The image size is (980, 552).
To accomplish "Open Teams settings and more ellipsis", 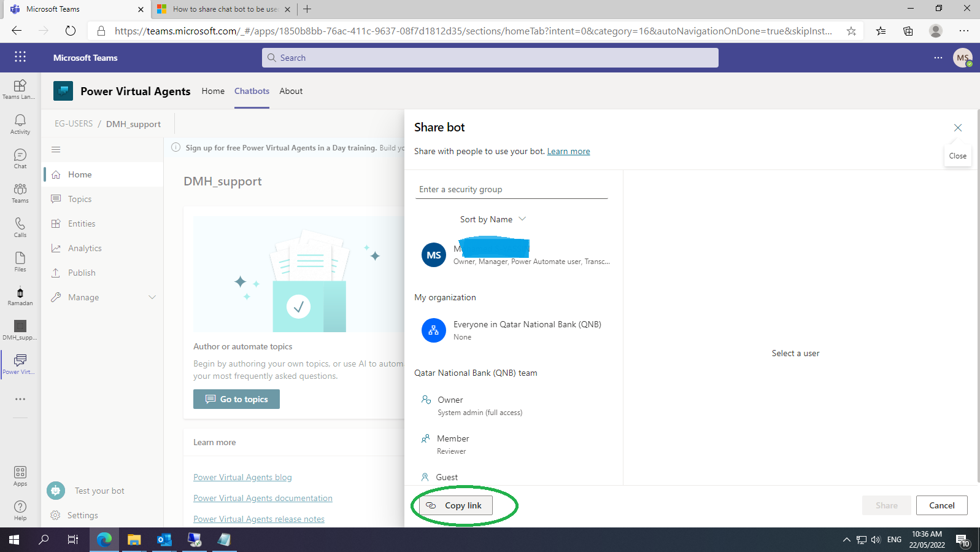I will coord(938,58).
